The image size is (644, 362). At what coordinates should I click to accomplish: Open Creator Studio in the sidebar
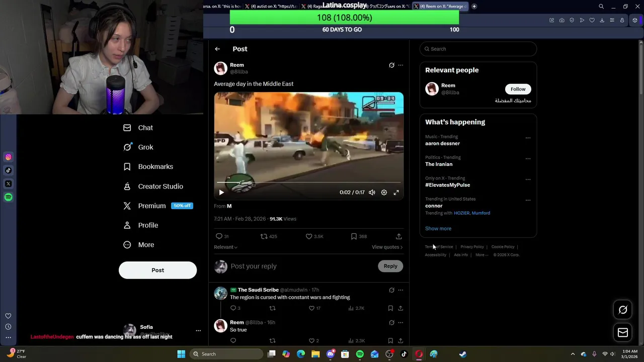pos(153,186)
